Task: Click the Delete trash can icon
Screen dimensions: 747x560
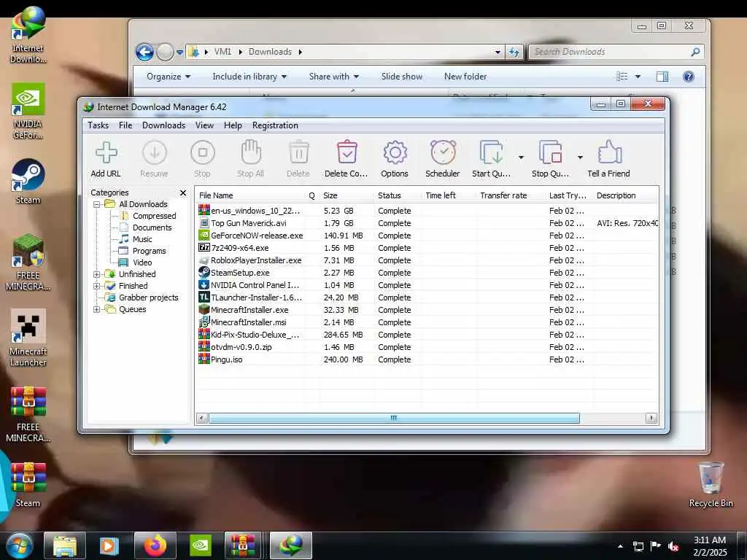Action: tap(298, 158)
